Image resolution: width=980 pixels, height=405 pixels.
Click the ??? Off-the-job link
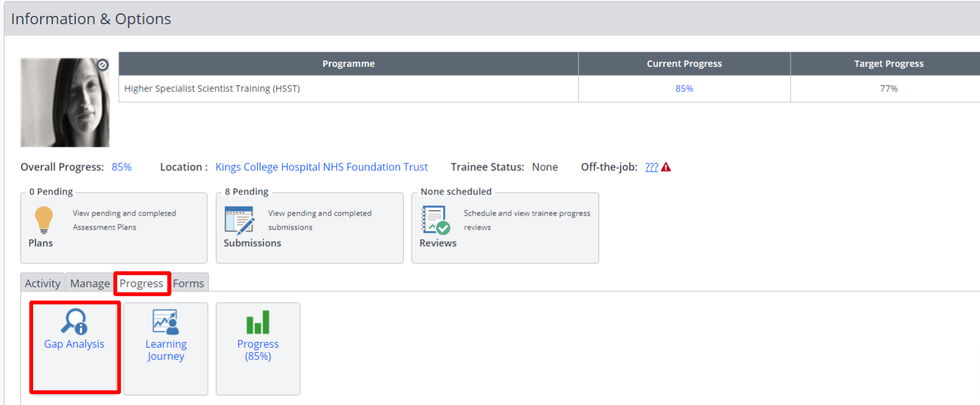tap(651, 167)
